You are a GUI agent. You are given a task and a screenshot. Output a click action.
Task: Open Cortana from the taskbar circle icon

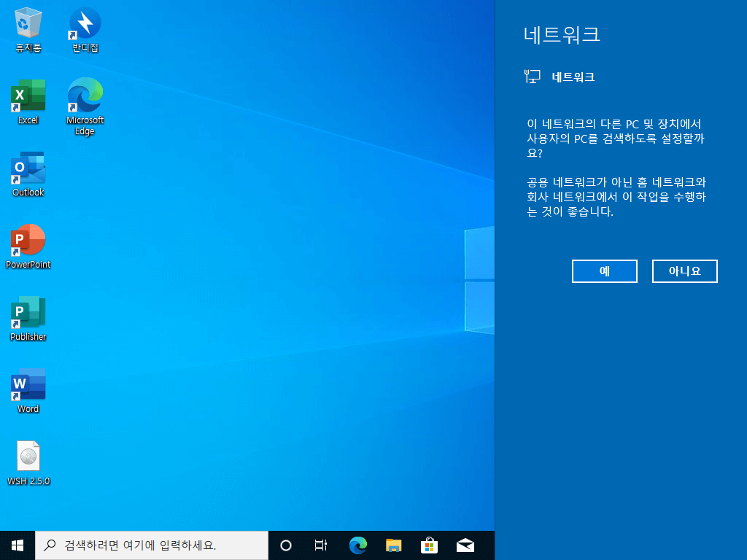click(286, 545)
